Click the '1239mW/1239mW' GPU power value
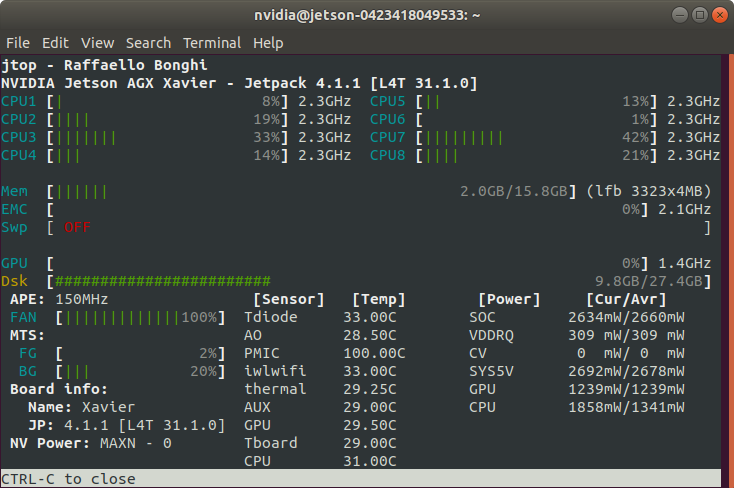 626,389
